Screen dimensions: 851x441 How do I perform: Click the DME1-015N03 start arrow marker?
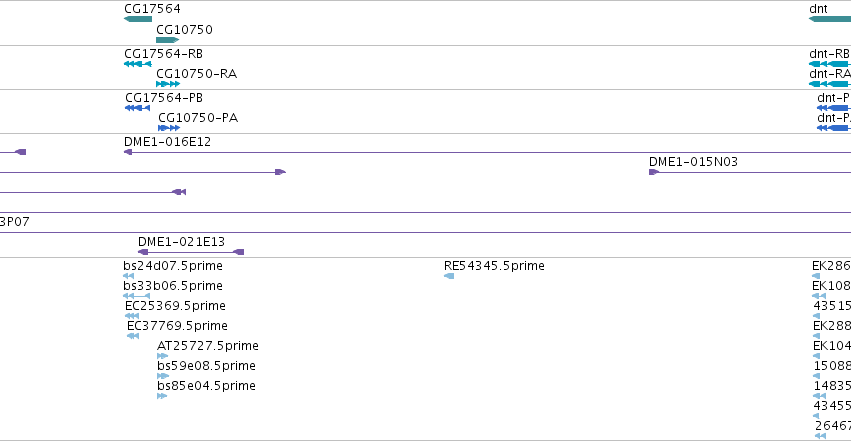654,172
